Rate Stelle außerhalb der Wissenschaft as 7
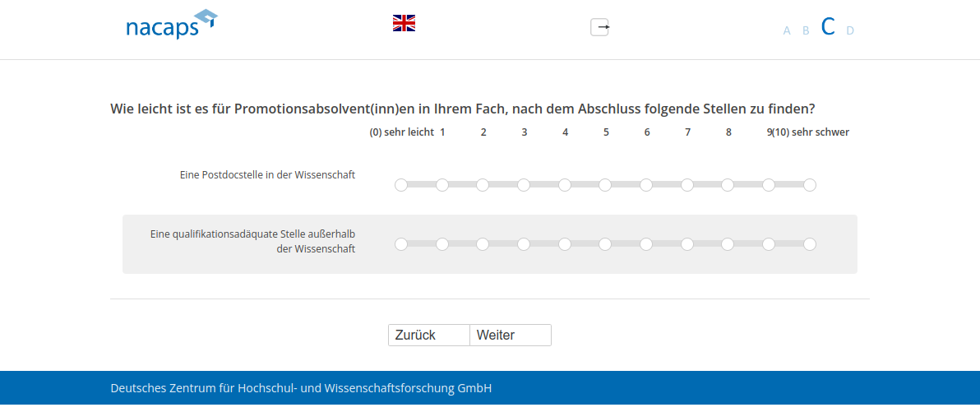The height and width of the screenshot is (412, 980). (687, 244)
